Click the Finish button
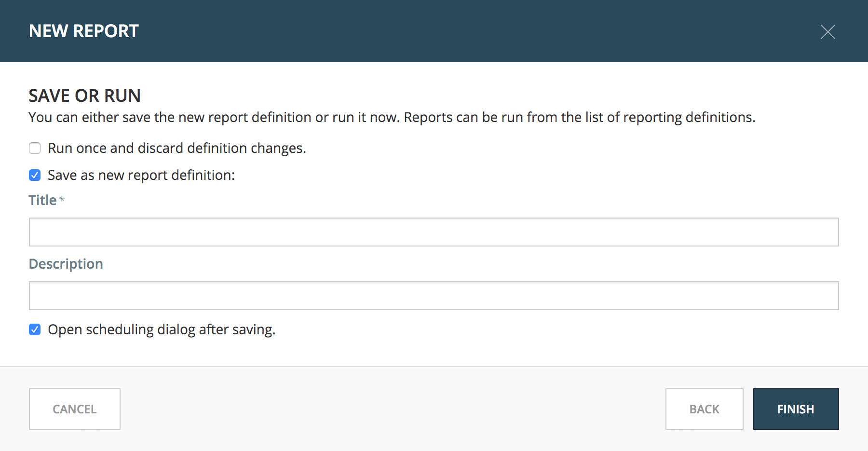 (x=796, y=409)
